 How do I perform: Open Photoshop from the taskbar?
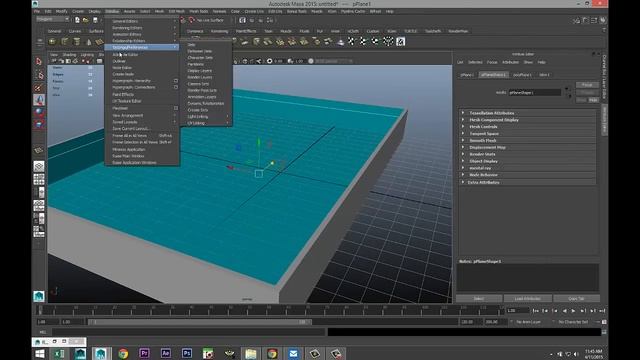pyautogui.click(x=187, y=353)
